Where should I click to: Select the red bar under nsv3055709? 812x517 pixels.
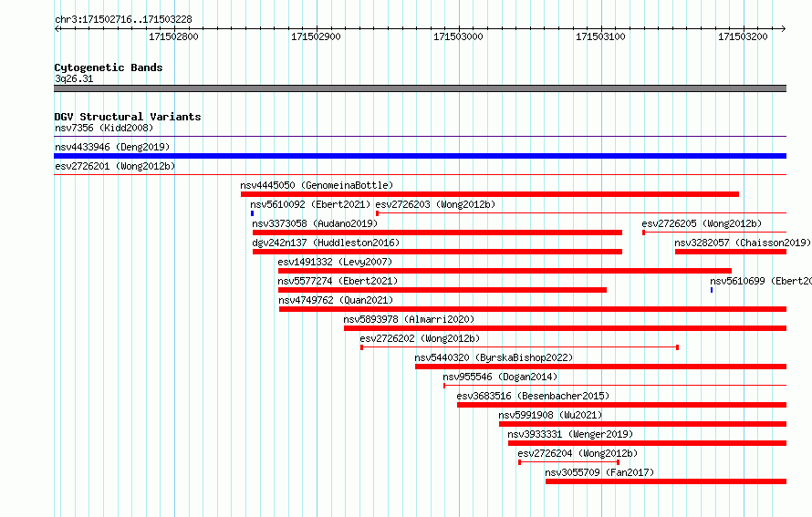click(666, 481)
